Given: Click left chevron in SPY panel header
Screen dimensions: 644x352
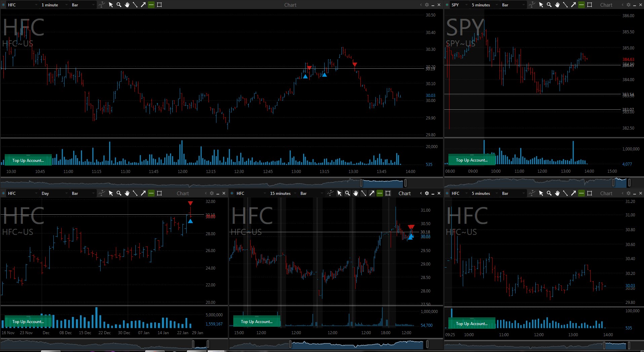Looking at the screenshot, I should tap(622, 5).
